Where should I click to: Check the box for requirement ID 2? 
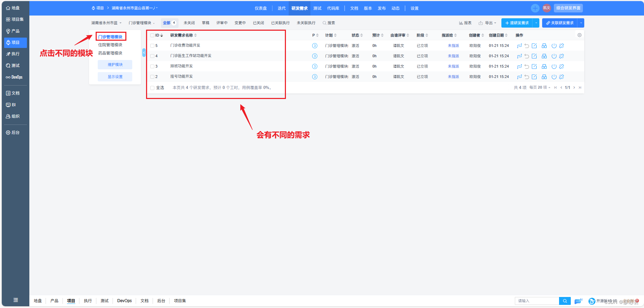(152, 77)
